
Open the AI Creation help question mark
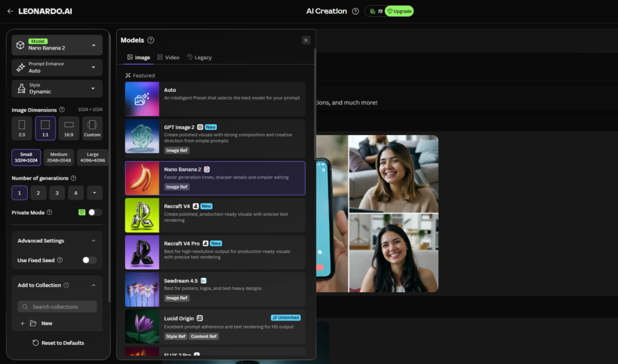(x=355, y=11)
